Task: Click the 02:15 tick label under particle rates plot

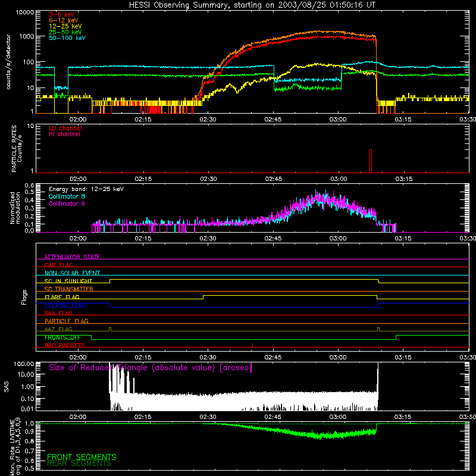Action: click(143, 179)
